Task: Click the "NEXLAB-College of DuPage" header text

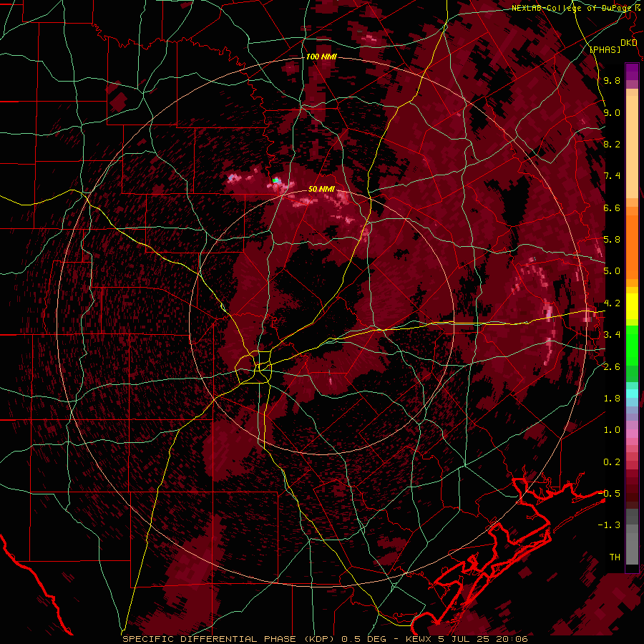Action: tap(572, 8)
